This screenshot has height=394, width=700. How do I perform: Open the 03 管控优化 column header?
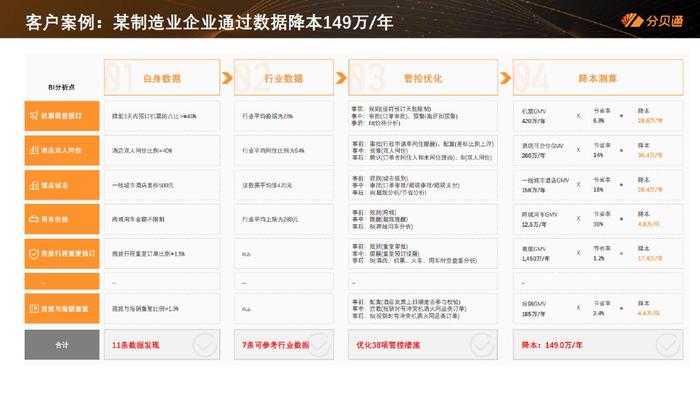coord(423,77)
